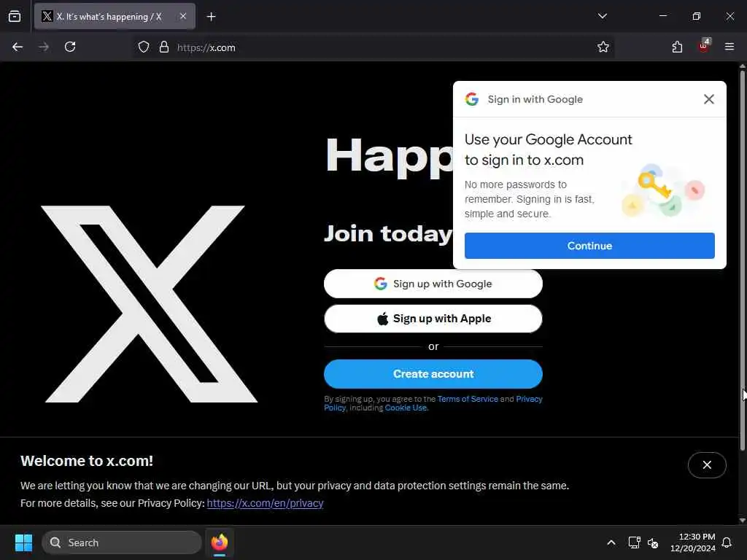This screenshot has width=747, height=560.
Task: Show hidden system tray icons
Action: pyautogui.click(x=611, y=542)
